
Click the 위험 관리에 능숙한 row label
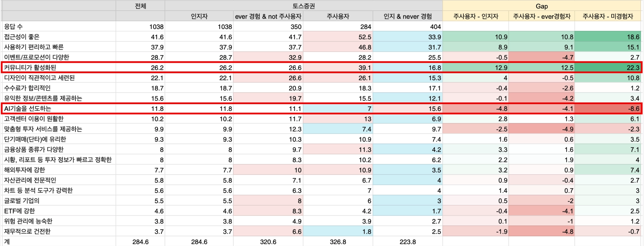[28, 221]
